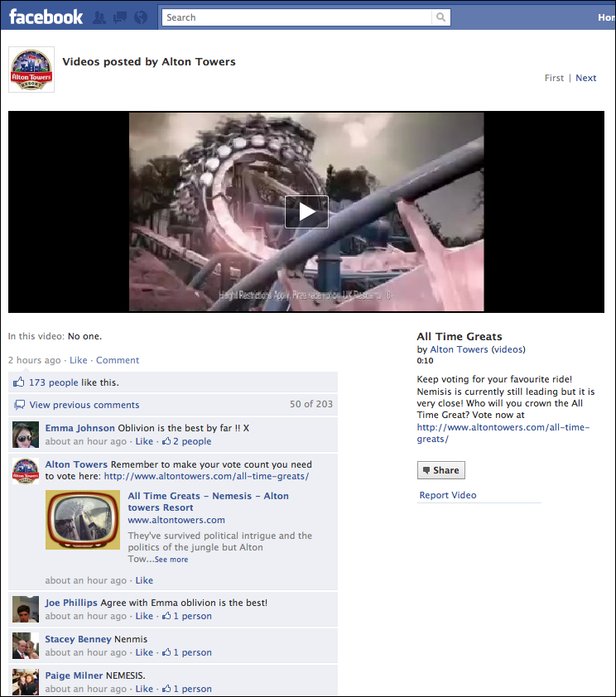616x697 pixels.
Task: Open all-time-greats URL in video description
Action: pos(503,433)
